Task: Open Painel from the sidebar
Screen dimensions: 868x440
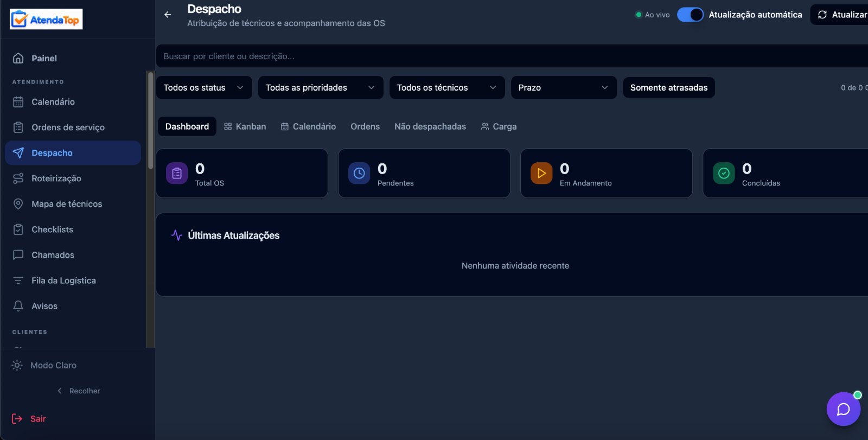Action: [73, 58]
